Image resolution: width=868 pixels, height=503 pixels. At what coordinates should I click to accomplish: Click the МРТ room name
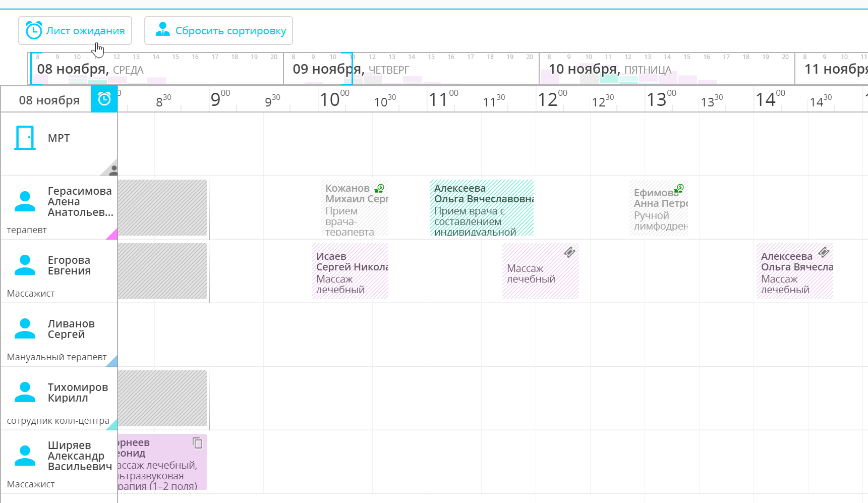tap(59, 138)
